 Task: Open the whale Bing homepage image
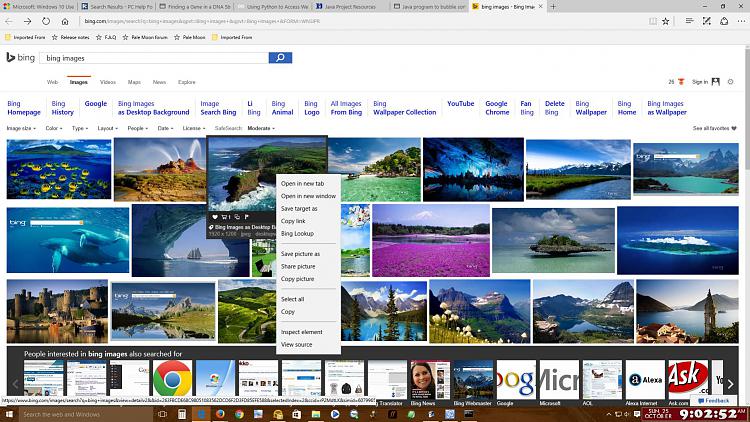point(68,240)
